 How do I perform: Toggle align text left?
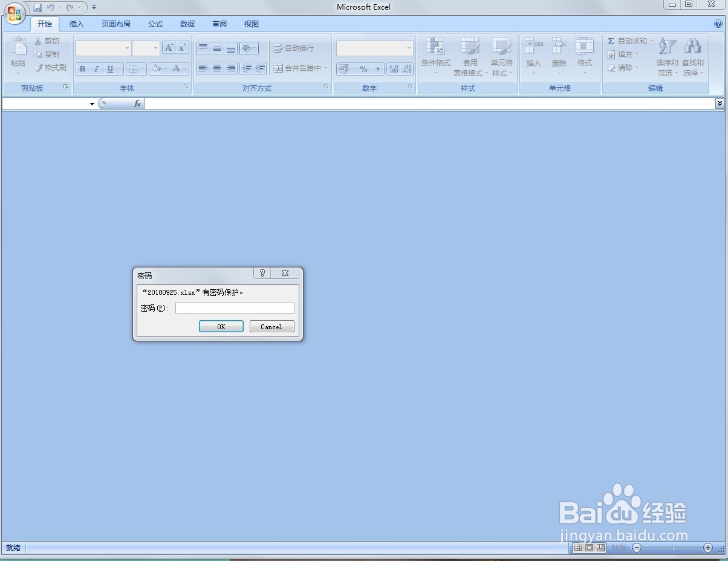[x=203, y=68]
